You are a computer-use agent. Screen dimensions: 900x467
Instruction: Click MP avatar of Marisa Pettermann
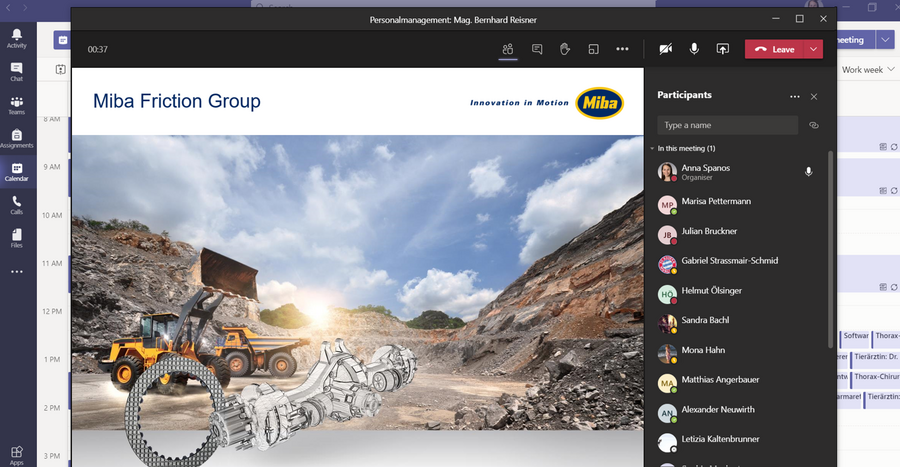tap(667, 204)
